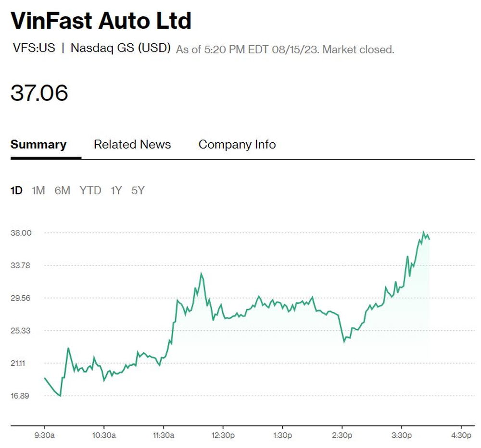Choose the YTD chart range
This screenshot has height=448, width=481.
pyautogui.click(x=90, y=190)
